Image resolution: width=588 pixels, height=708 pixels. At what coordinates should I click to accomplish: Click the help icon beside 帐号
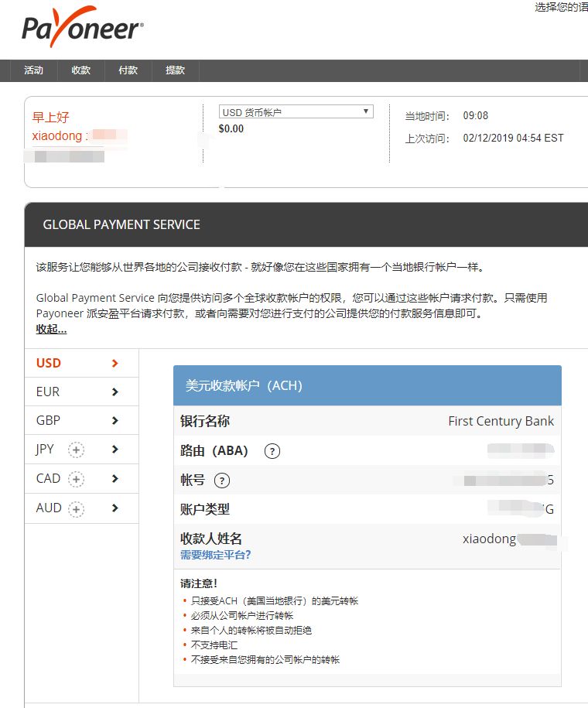click(222, 481)
